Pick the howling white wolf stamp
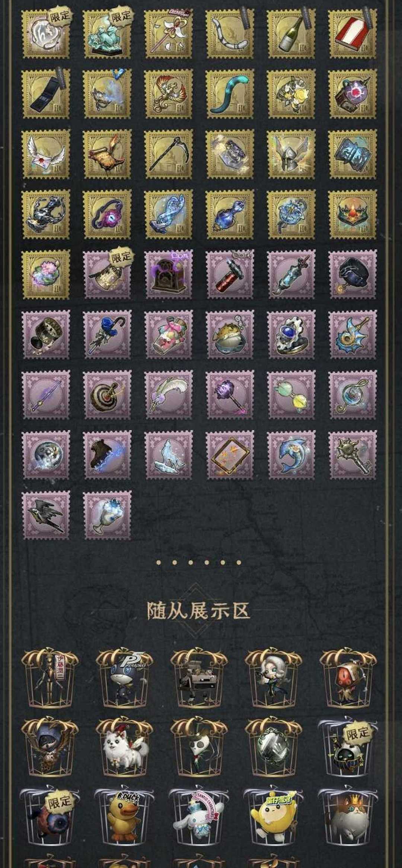402x868 pixels. 169,455
